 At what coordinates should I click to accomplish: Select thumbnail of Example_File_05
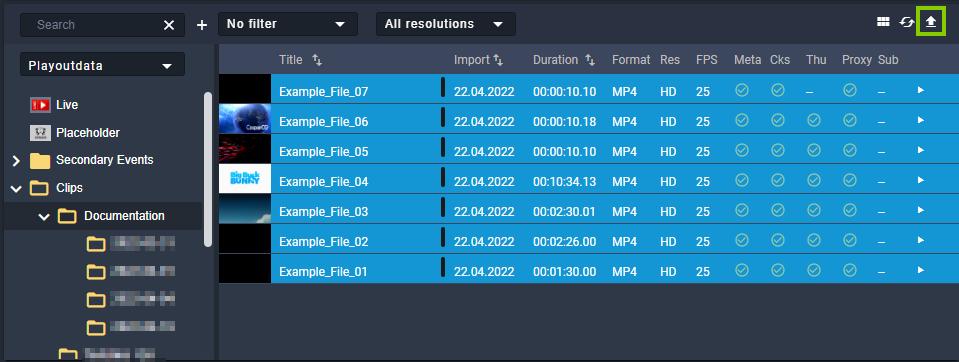pyautogui.click(x=245, y=149)
